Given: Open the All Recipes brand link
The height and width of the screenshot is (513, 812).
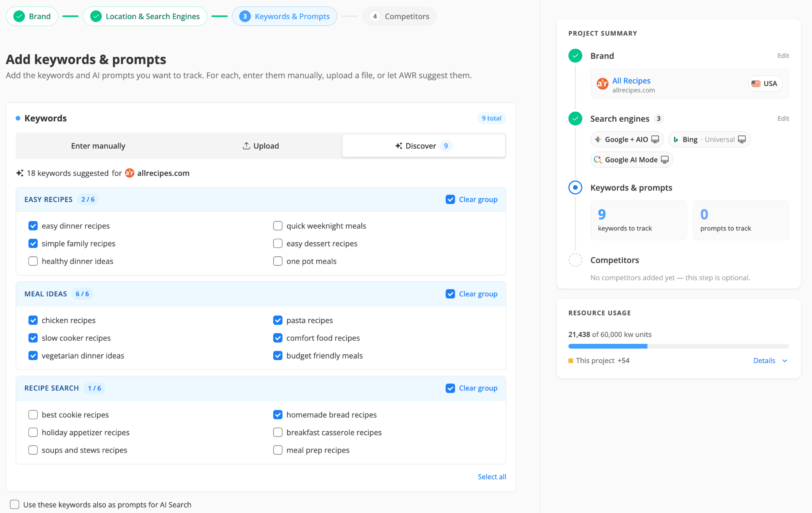Looking at the screenshot, I should pyautogui.click(x=631, y=81).
